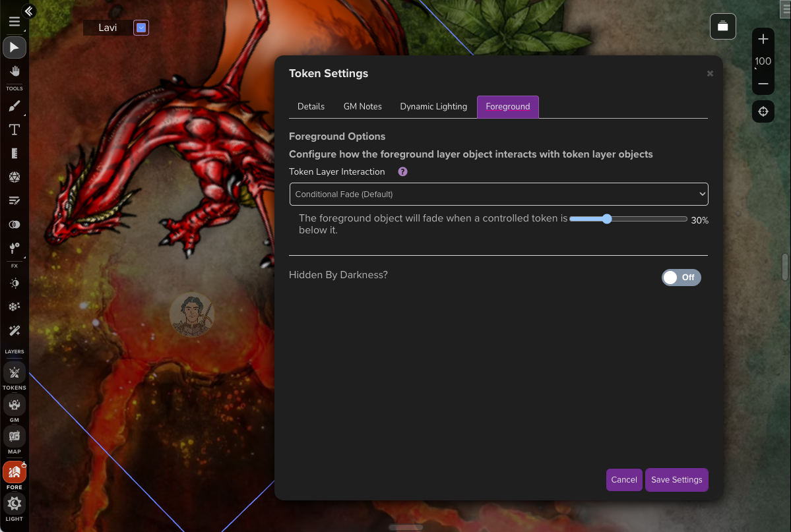Image resolution: width=791 pixels, height=532 pixels.
Task: Switch to the Tokens layer
Action: coord(14,373)
